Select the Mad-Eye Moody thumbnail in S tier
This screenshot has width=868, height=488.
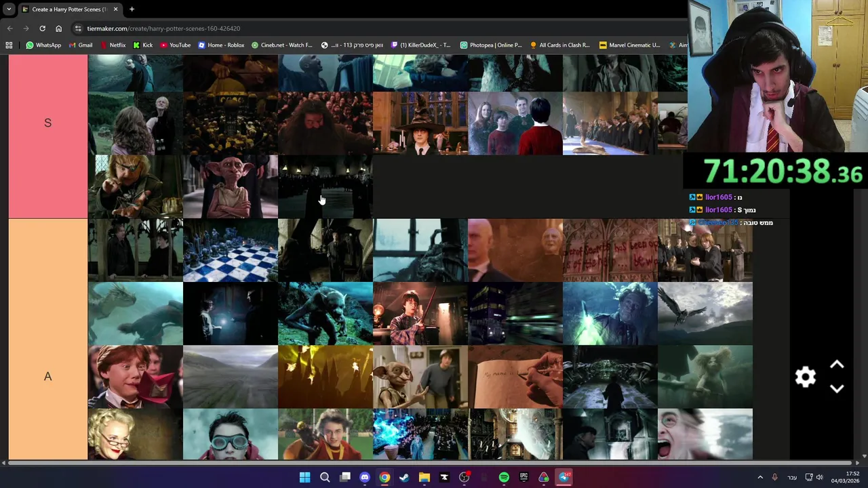point(136,186)
